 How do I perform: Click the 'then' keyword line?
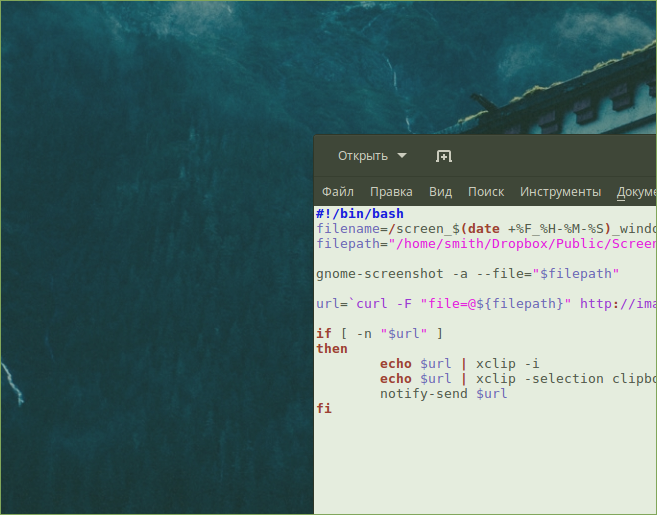332,349
